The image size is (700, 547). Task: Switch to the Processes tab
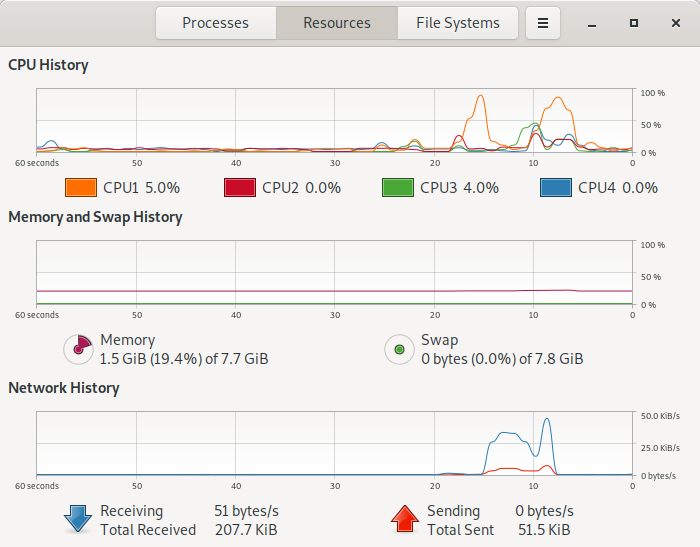tap(215, 23)
